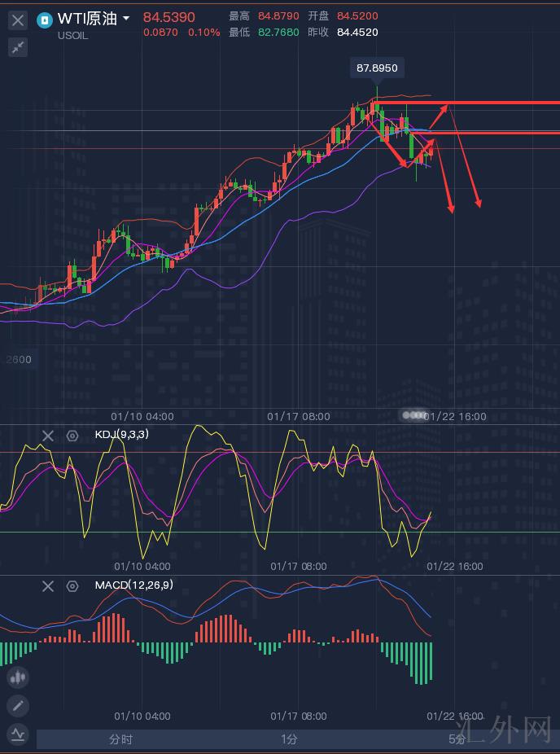Screen dimensions: 560x754
Task: Open MACD indicator settings gear
Action: point(72,586)
